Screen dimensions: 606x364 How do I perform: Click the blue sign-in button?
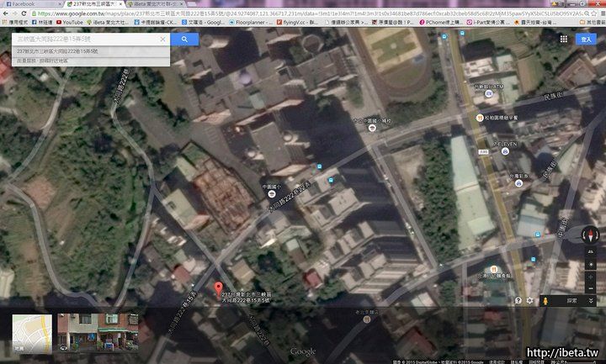coord(586,39)
